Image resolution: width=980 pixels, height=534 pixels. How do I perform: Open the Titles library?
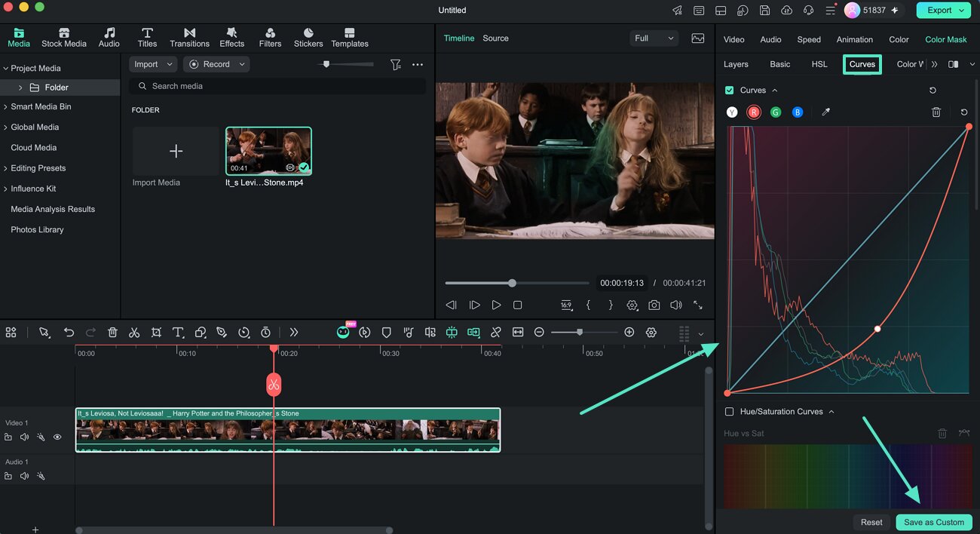(148, 38)
